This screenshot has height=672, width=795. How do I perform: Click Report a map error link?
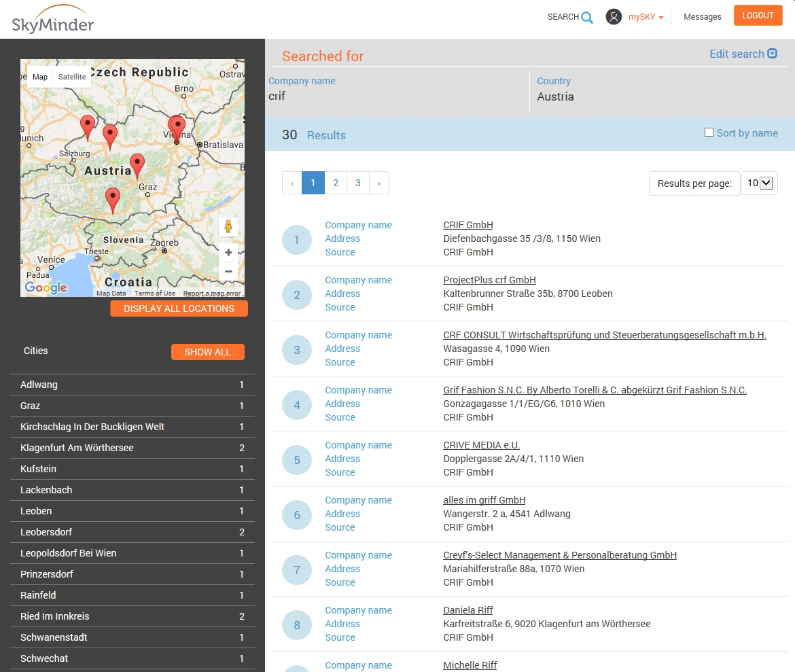(x=212, y=293)
